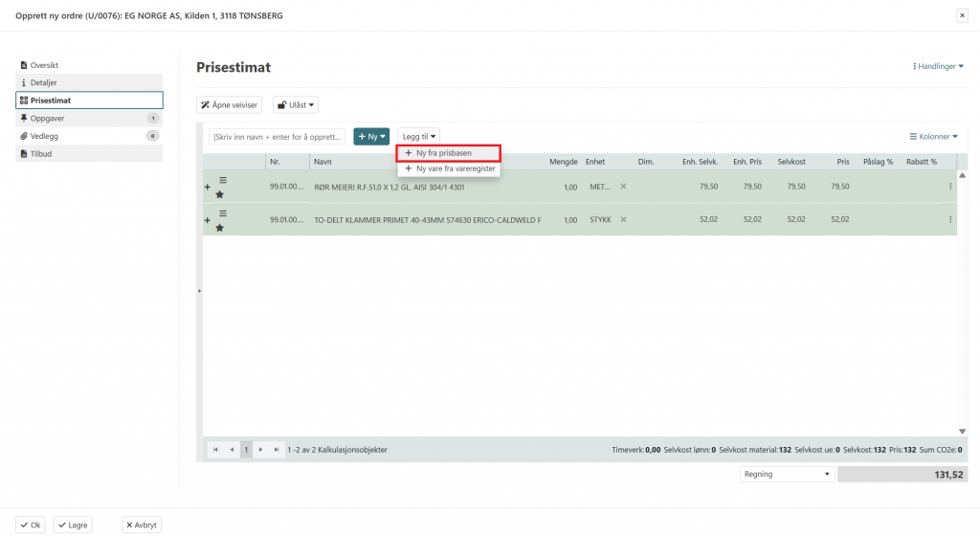This screenshot has height=536, width=980.
Task: Close the order dialog with the X
Action: point(961,15)
